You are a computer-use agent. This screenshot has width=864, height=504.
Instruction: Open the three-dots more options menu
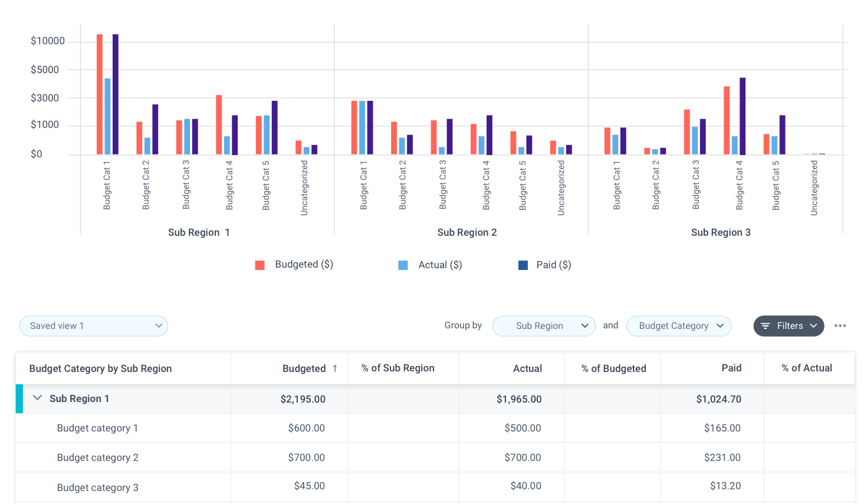840,326
